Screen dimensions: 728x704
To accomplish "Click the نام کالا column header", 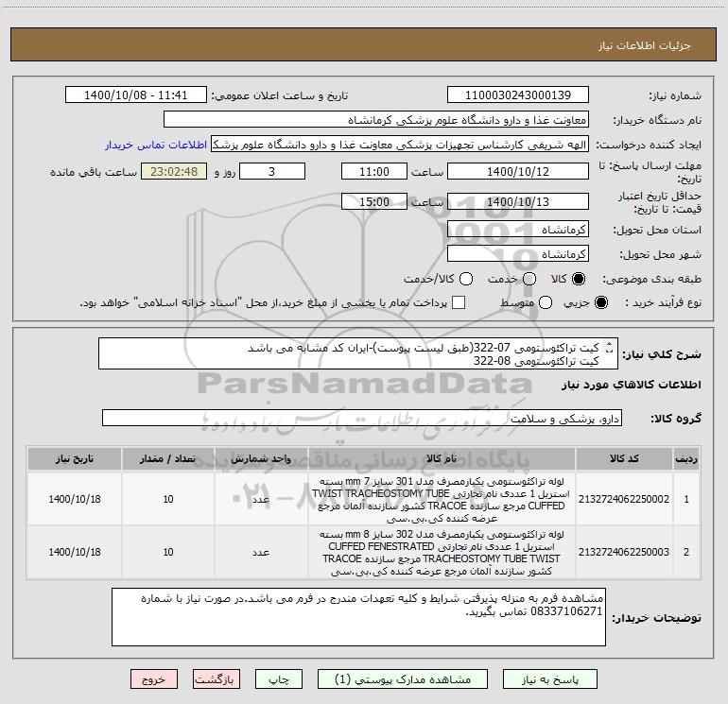I will (442, 458).
